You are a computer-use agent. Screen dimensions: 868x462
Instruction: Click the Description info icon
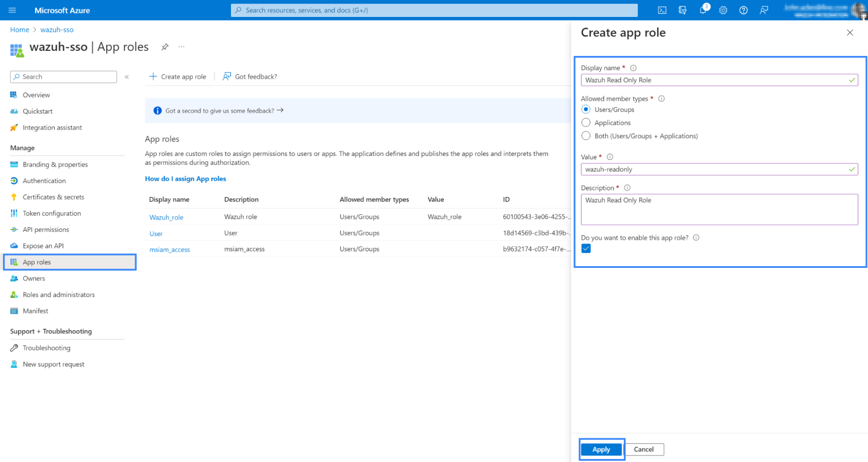[x=627, y=188]
